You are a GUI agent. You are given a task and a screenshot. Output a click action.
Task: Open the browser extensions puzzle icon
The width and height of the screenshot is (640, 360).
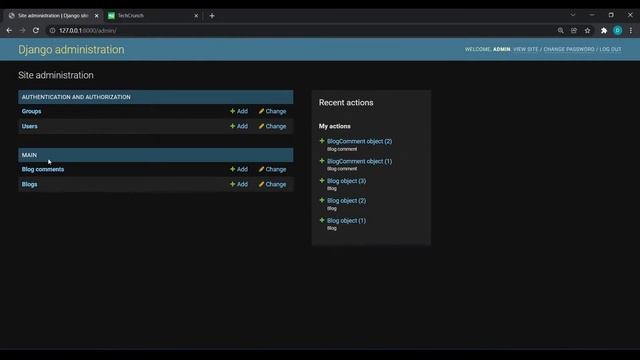604,31
